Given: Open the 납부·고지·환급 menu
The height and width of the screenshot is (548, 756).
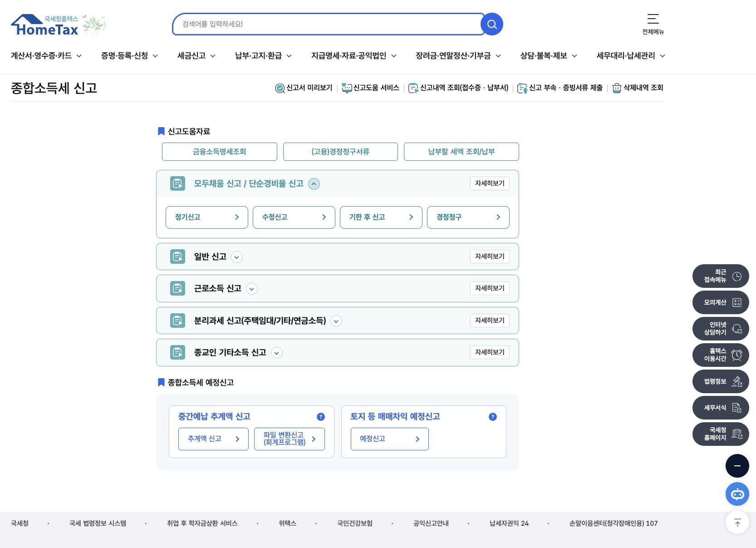Looking at the screenshot, I should [x=264, y=56].
